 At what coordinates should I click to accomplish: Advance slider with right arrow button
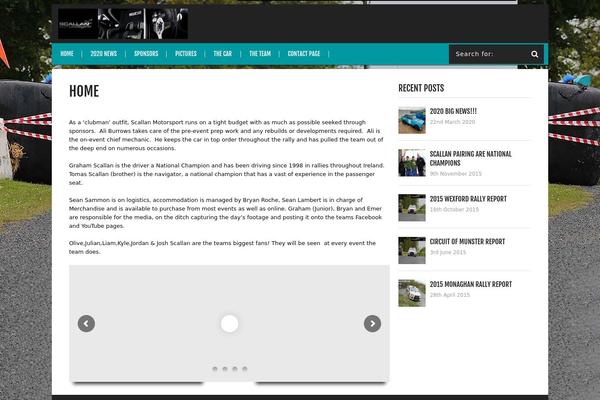[x=372, y=324]
